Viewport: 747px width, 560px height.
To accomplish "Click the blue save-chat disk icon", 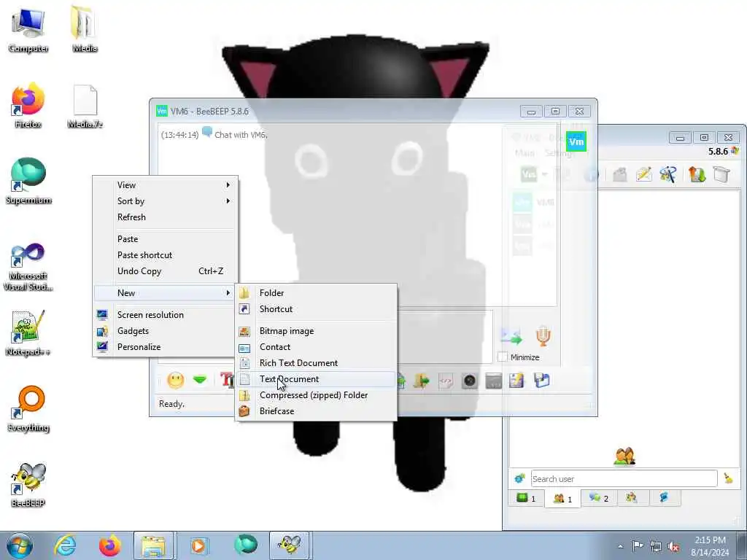I will pyautogui.click(x=542, y=381).
